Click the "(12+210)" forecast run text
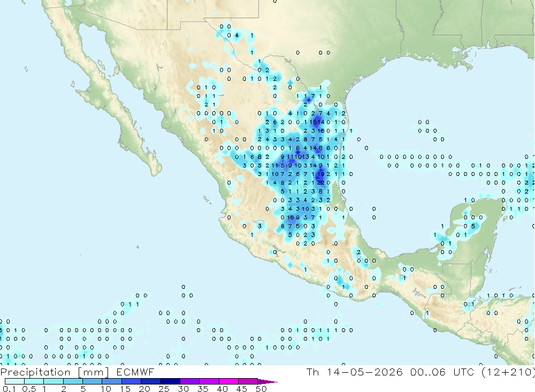 pos(508,372)
